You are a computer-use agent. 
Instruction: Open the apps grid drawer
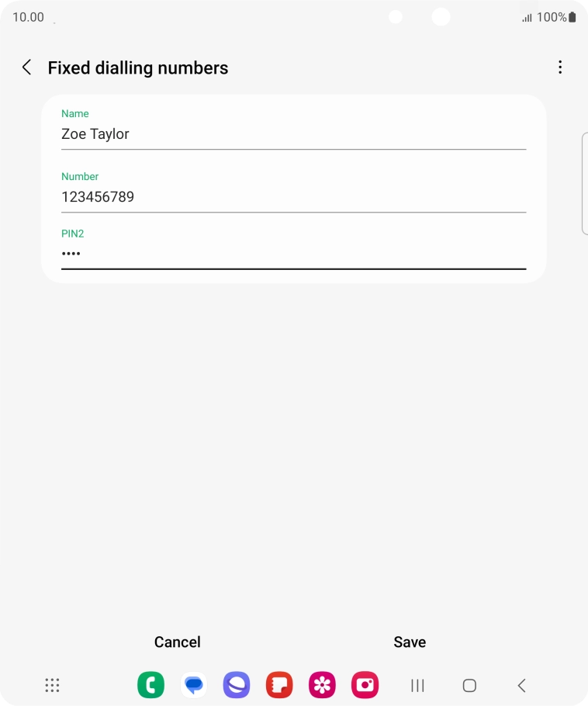(x=52, y=685)
